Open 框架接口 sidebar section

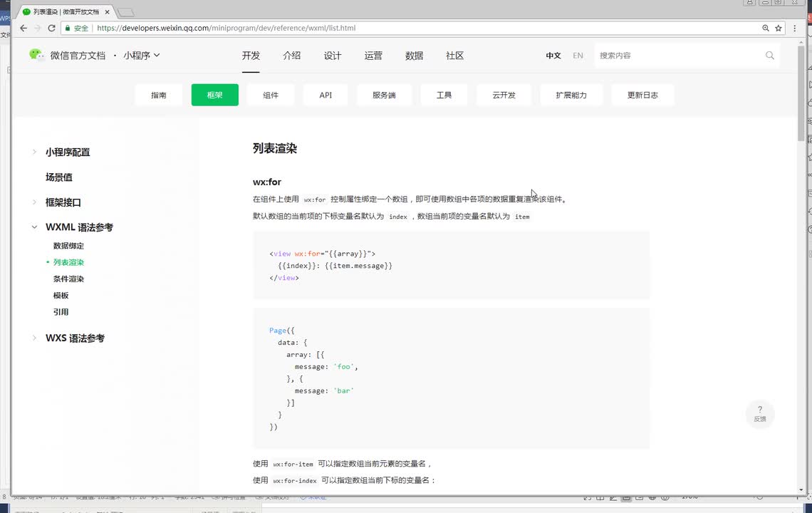pos(63,202)
